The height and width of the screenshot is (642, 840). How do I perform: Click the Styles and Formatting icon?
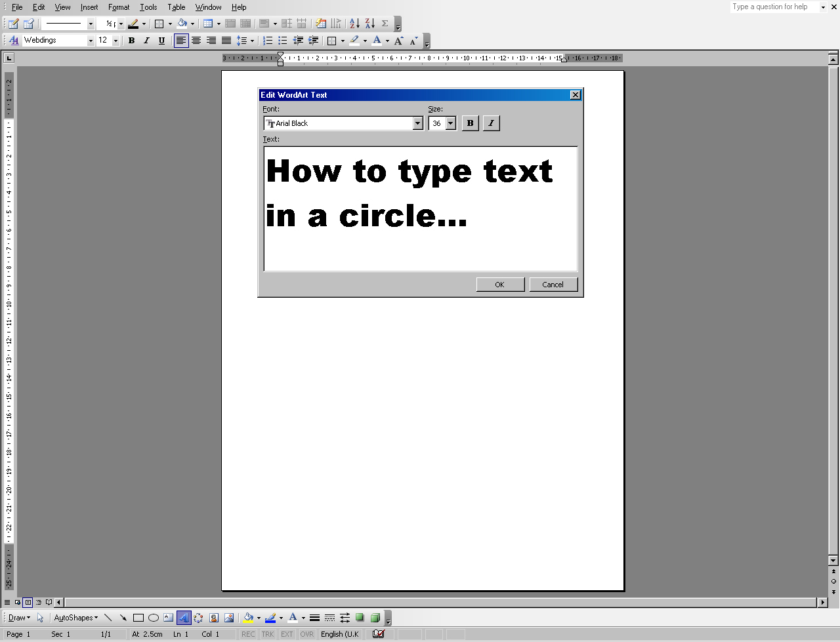coord(14,41)
